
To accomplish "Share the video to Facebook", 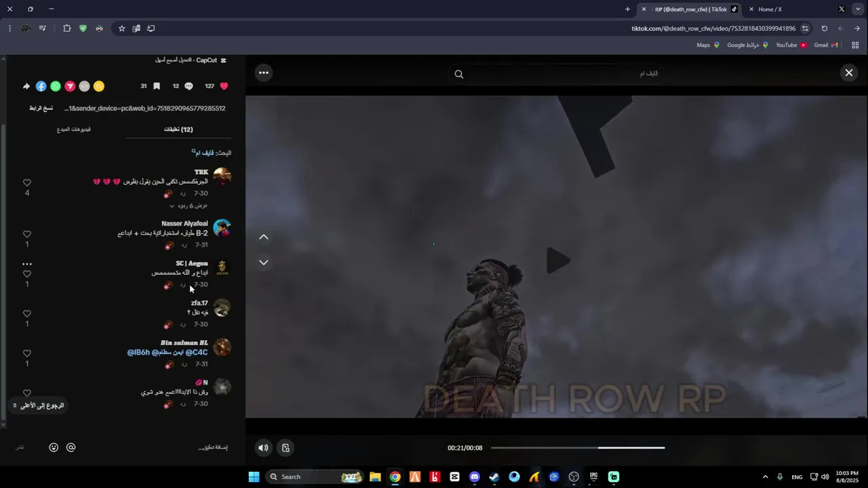I will [x=41, y=86].
